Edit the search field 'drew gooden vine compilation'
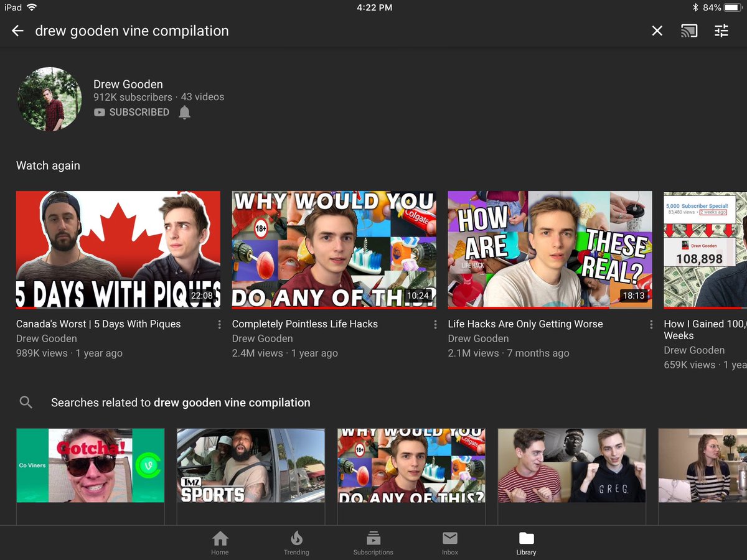This screenshot has width=747, height=560. (x=132, y=30)
